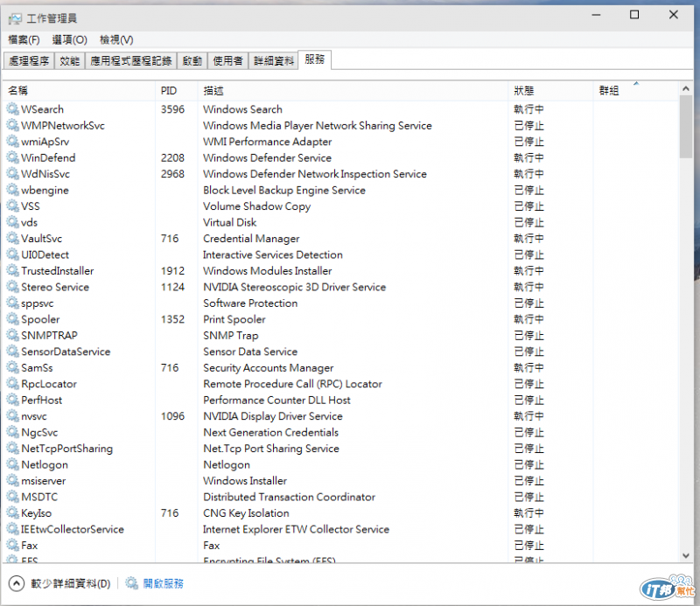Click the Volume Shadow Copy description
The image size is (700, 606).
coord(256,205)
